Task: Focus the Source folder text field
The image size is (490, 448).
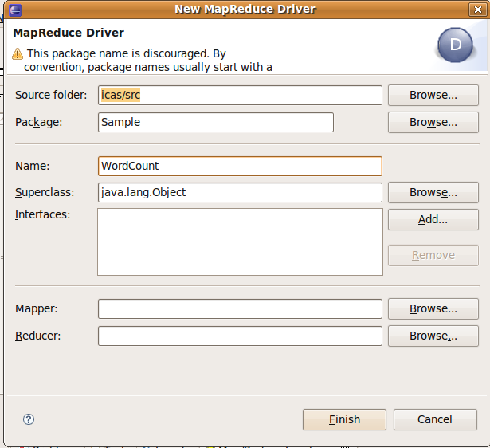Action: tap(240, 95)
